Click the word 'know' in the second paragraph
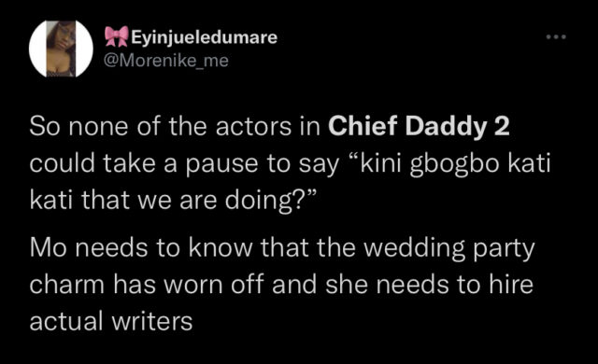Screen dimensions: 598x364 [x=221, y=248]
